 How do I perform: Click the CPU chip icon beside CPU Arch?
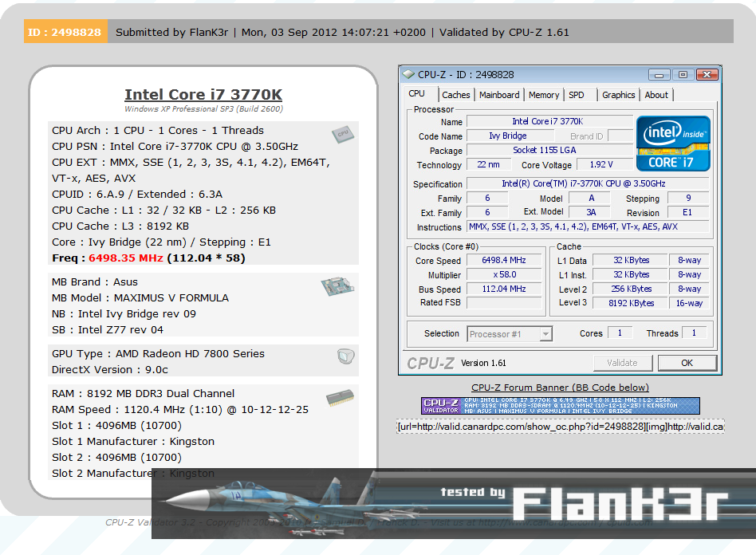pyautogui.click(x=343, y=134)
